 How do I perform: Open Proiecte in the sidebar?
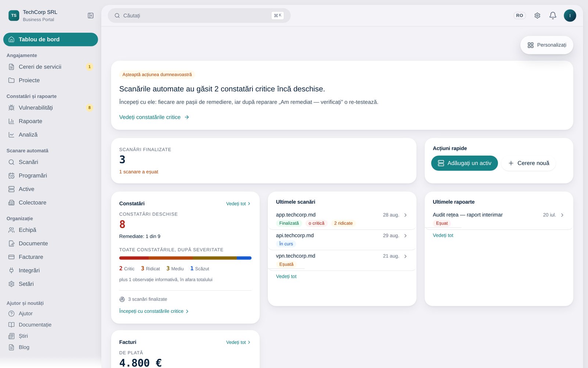[51, 81]
